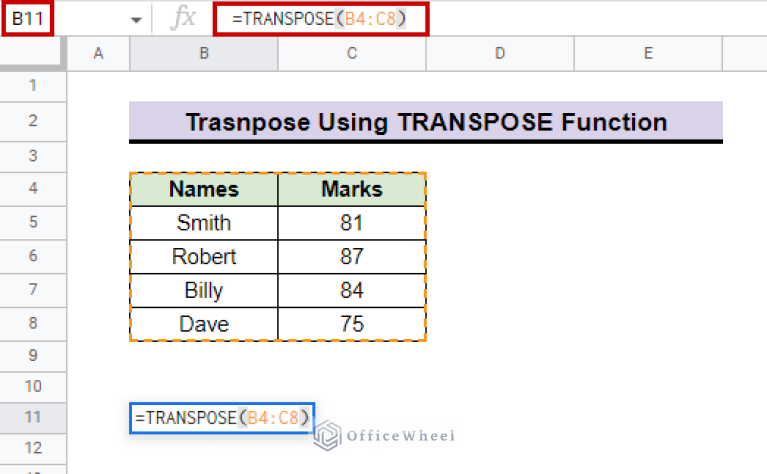Click the select-all corner box
The height and width of the screenshot is (474, 767).
(x=33, y=53)
